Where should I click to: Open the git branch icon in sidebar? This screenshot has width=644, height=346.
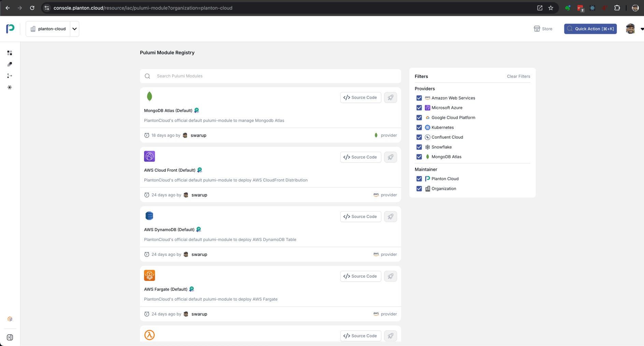point(10,76)
